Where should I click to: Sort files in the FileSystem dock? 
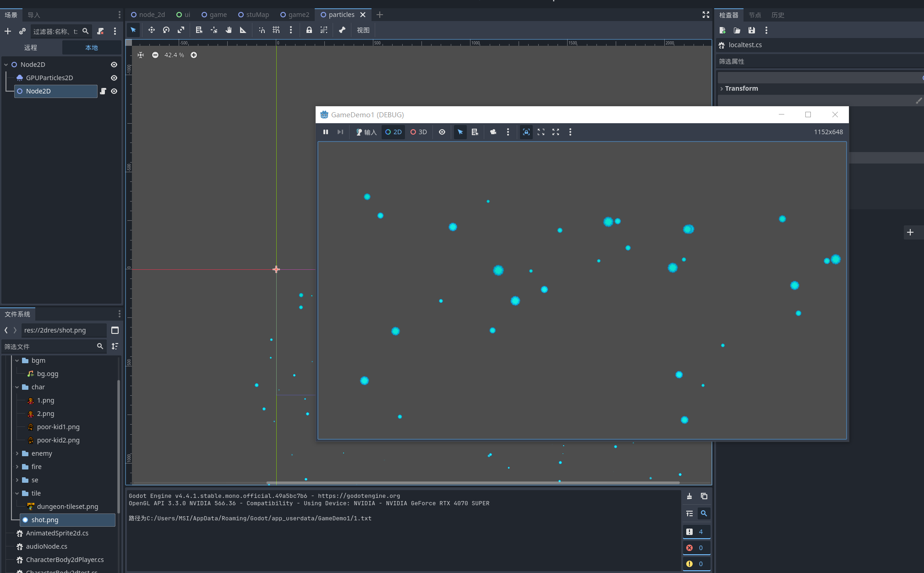coord(115,346)
